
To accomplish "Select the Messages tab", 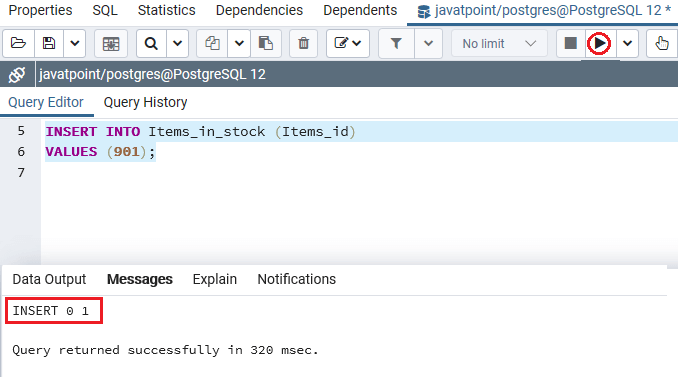I will [x=140, y=279].
